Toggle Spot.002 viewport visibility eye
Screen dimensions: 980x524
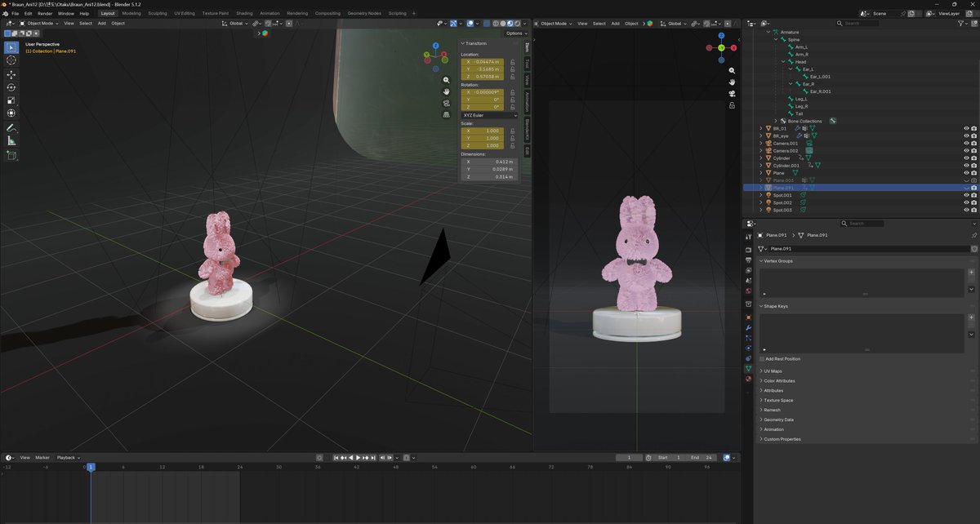pyautogui.click(x=966, y=202)
